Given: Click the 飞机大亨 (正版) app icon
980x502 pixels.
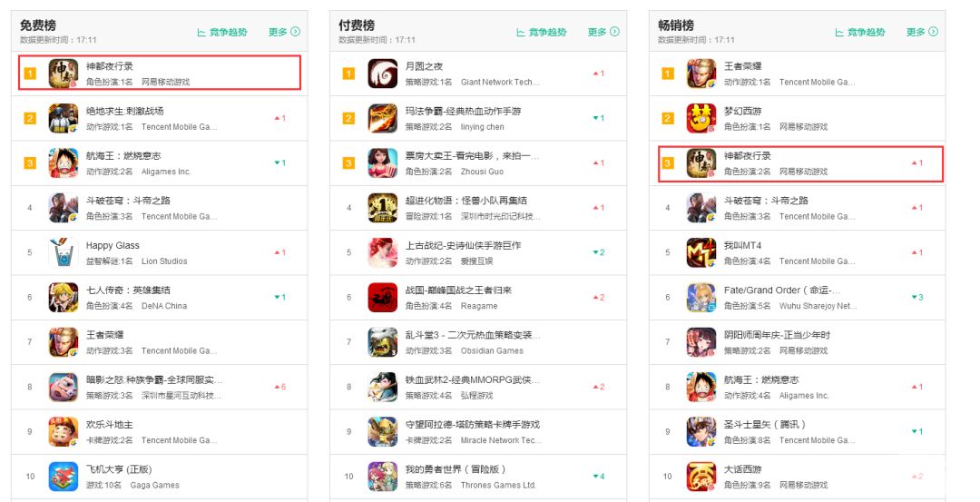Looking at the screenshot, I should click(x=64, y=477).
